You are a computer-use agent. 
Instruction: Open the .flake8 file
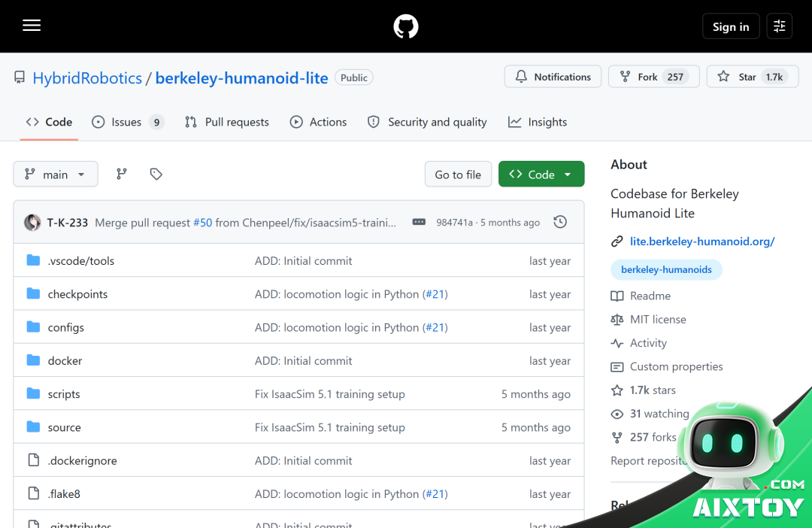[64, 494]
